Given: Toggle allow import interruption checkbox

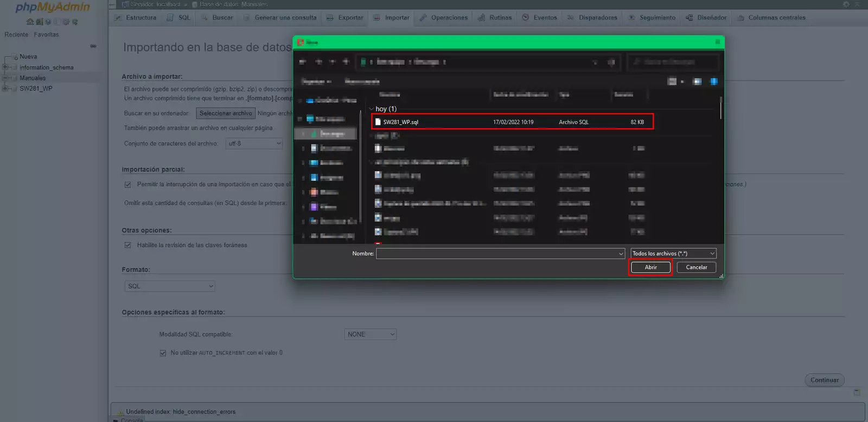Looking at the screenshot, I should pos(127,185).
